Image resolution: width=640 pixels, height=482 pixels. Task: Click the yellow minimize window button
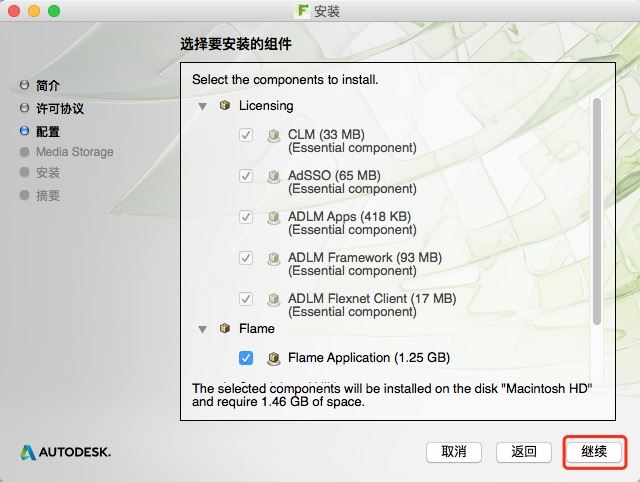[x=34, y=11]
